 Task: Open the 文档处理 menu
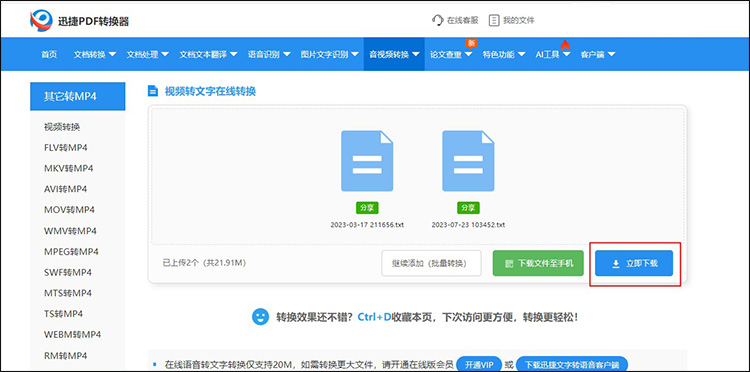point(148,54)
